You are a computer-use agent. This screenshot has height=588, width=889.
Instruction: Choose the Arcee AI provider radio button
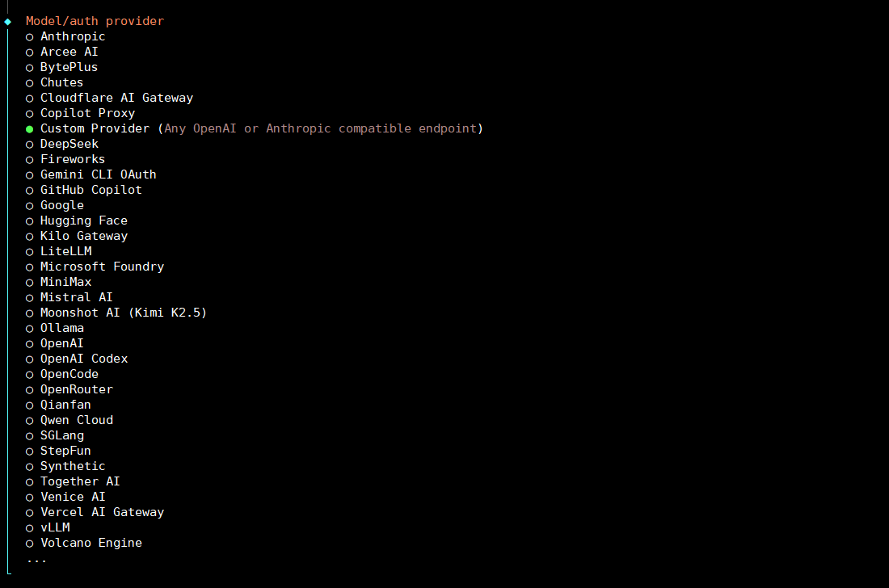click(x=30, y=52)
